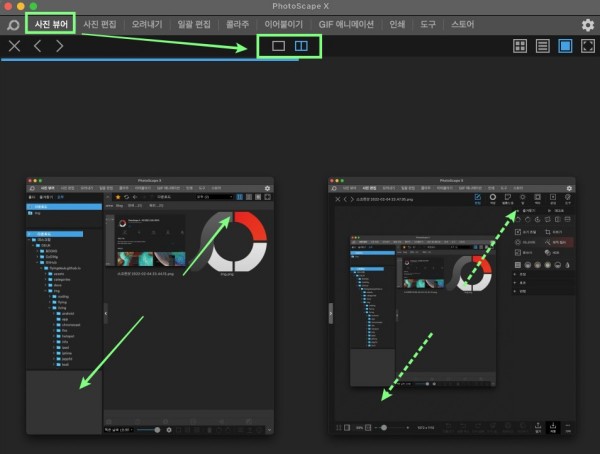Switch to single-pane view icon
600x454 pixels.
coord(278,46)
